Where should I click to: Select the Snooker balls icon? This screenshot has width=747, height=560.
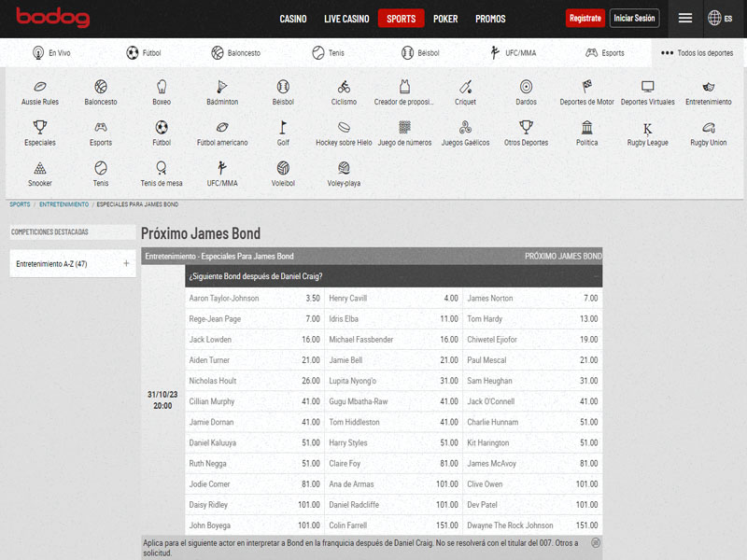coord(40,169)
